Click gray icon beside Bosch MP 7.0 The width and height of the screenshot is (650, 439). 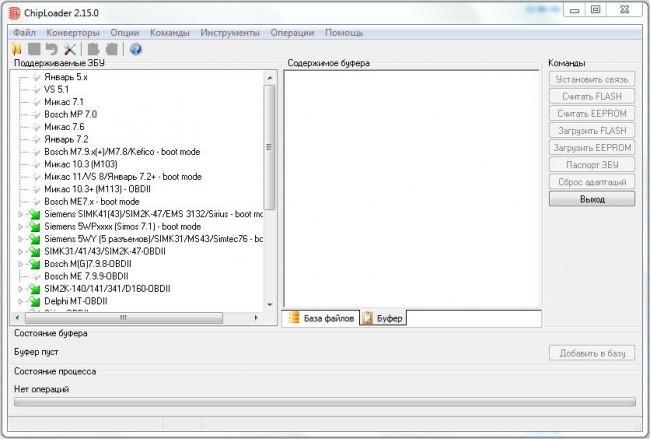36,114
